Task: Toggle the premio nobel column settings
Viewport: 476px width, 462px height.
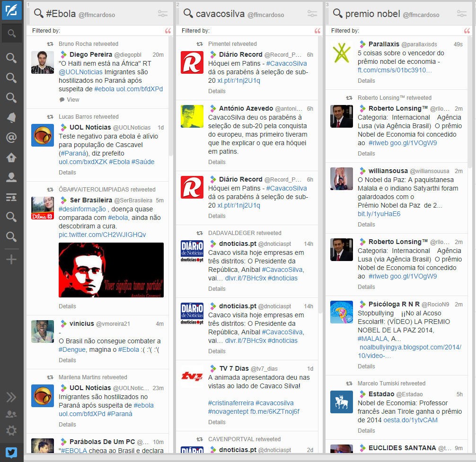Action: click(x=462, y=14)
